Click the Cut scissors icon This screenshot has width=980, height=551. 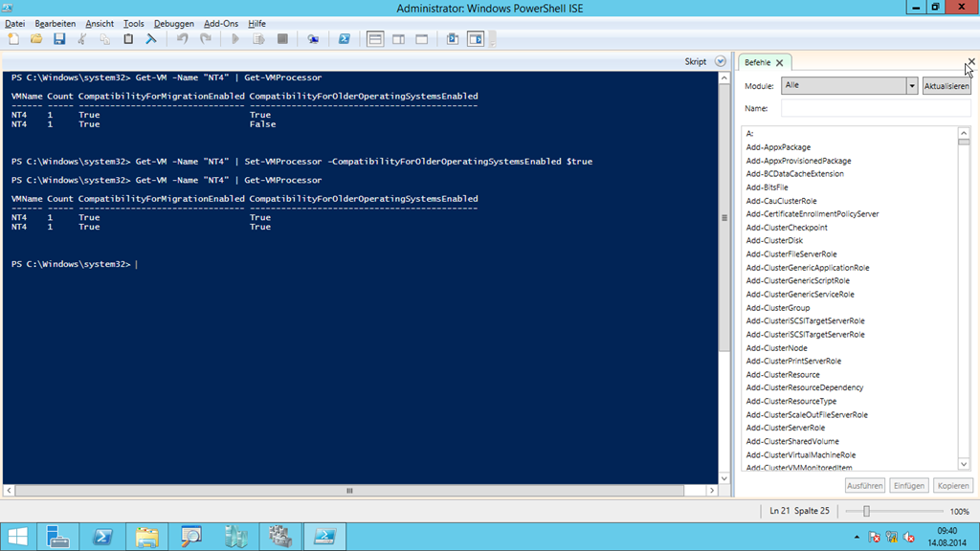82,39
